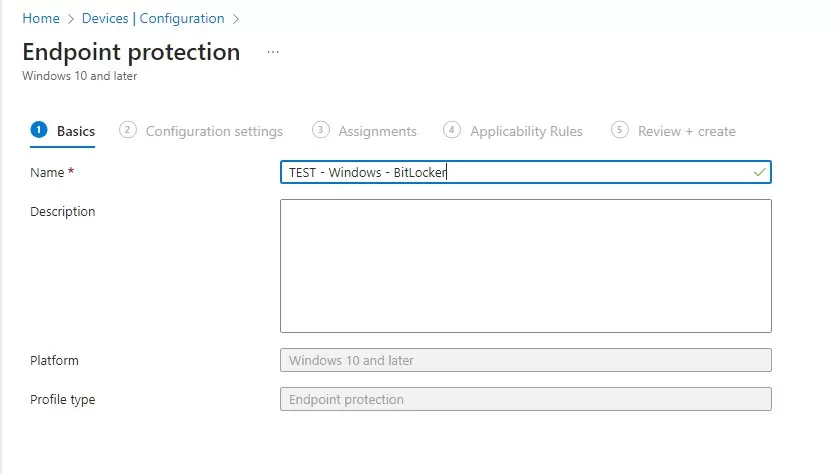Click the step 1 circle icon
The image size is (836, 474).
(x=39, y=130)
